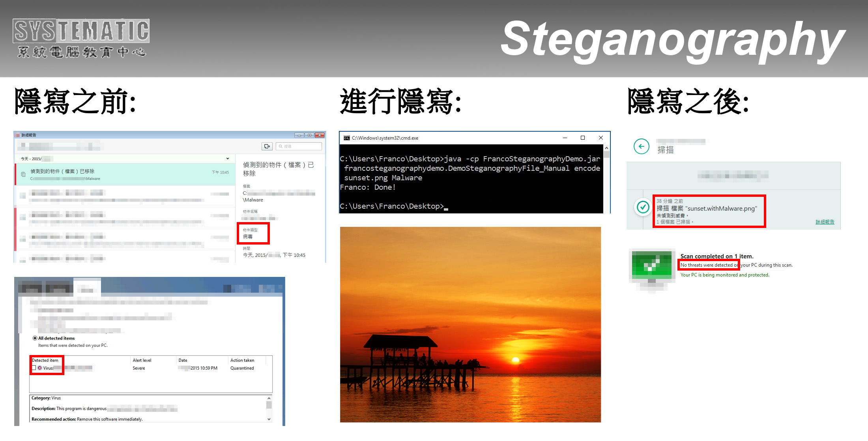This screenshot has width=868, height=441.
Task: Maximize the cmd.exe window
Action: [583, 138]
